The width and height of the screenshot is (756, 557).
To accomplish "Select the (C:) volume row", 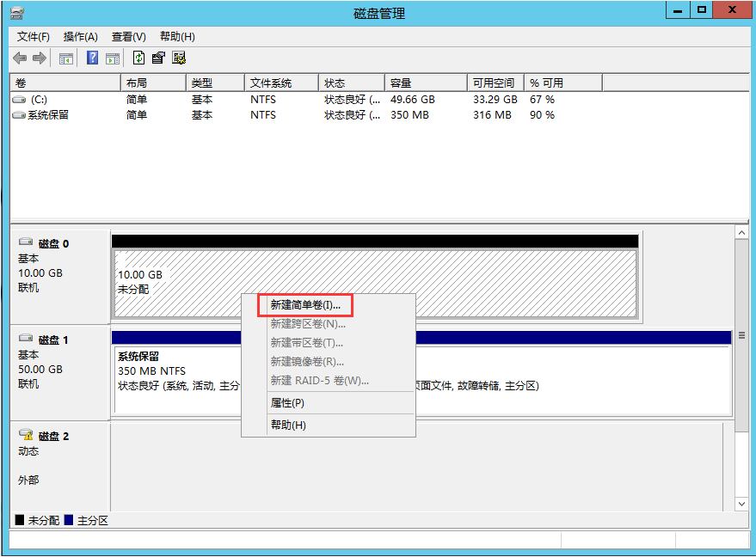I will [39, 100].
